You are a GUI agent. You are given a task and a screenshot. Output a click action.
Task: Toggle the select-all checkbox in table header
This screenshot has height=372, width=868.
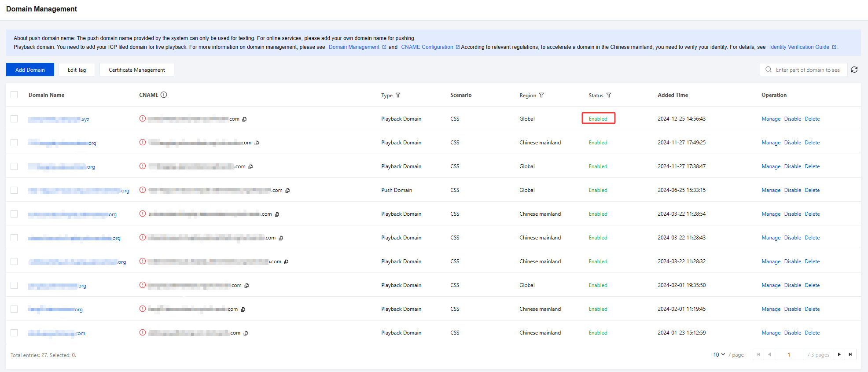tap(14, 95)
